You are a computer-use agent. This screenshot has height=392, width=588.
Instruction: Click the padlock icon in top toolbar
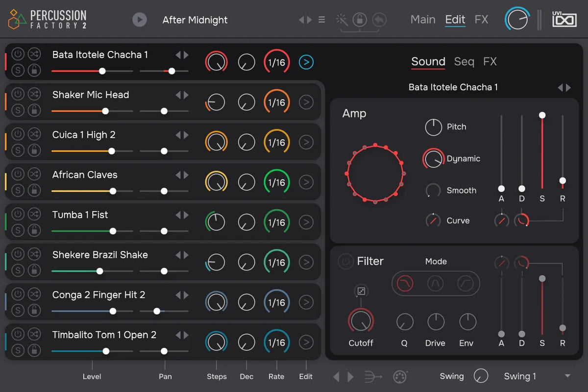tap(360, 20)
